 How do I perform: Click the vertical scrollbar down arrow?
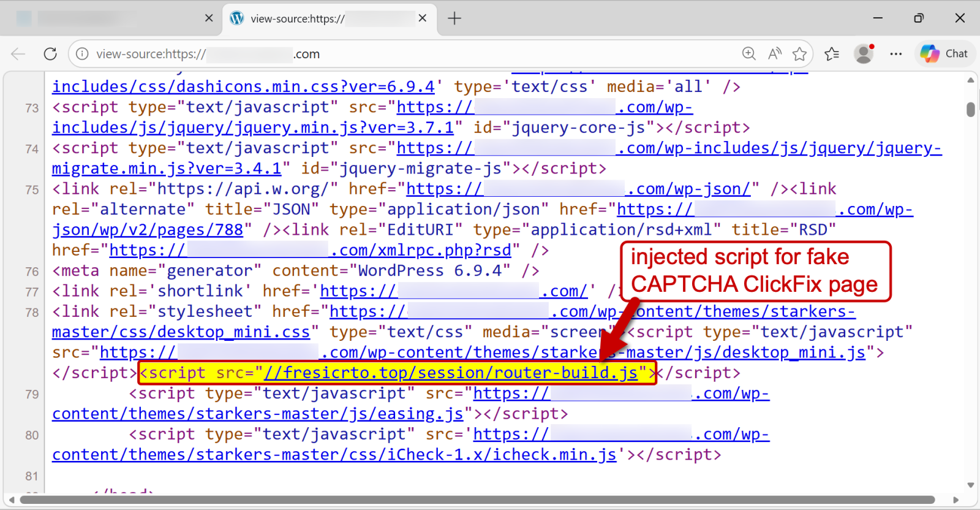coord(971,485)
